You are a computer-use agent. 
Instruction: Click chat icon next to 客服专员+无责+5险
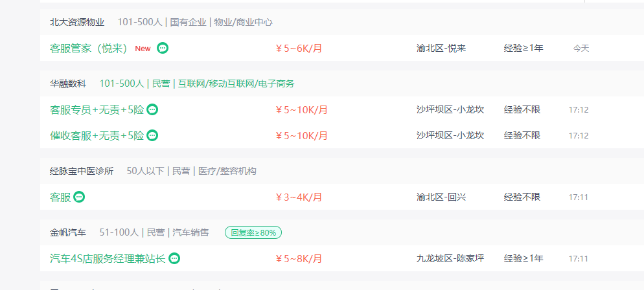coord(152,109)
